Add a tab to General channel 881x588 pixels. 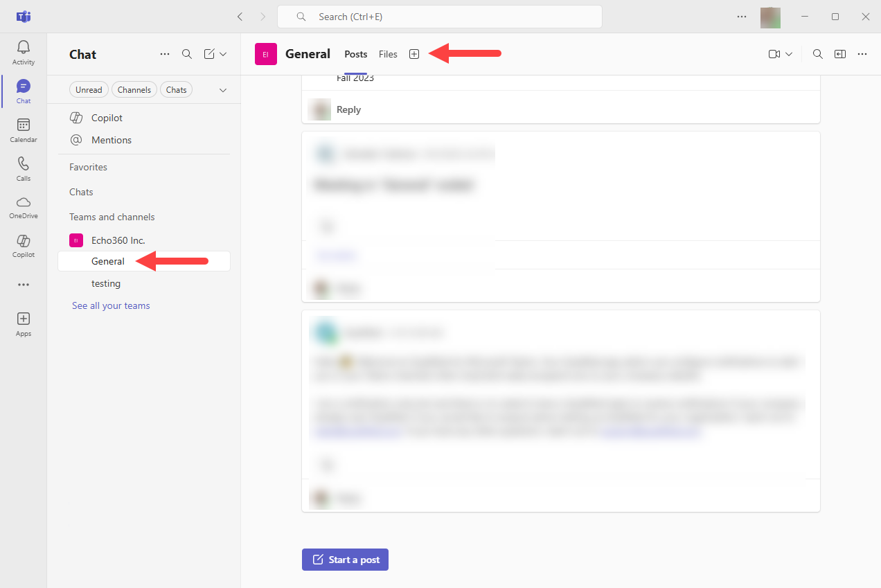[x=414, y=54]
